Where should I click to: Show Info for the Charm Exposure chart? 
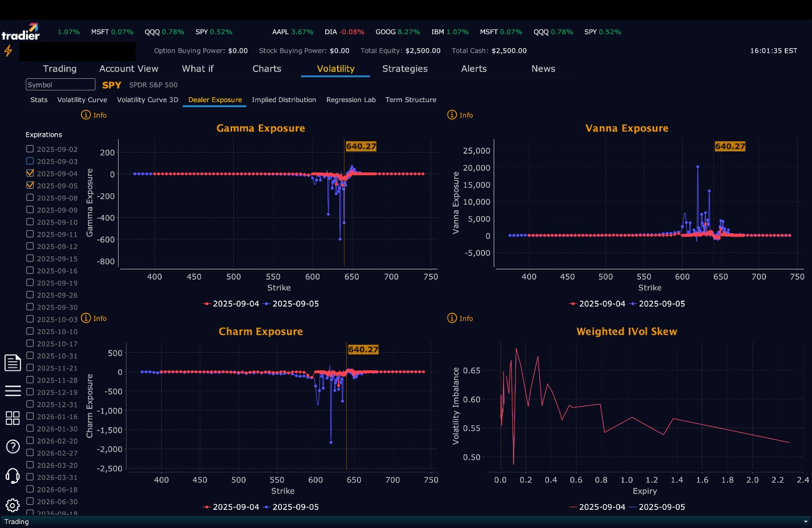[x=94, y=318]
